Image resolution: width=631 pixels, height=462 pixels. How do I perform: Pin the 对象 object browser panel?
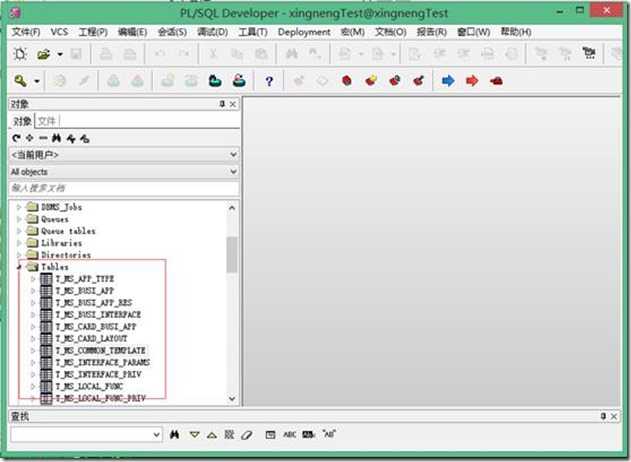coord(222,104)
